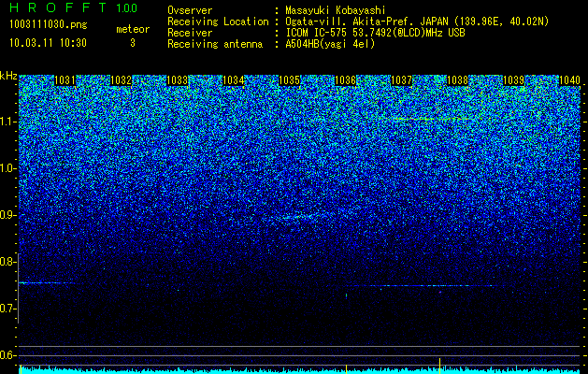Click the Receiving antenna field label
The width and height of the screenshot is (588, 374).
click(x=215, y=44)
